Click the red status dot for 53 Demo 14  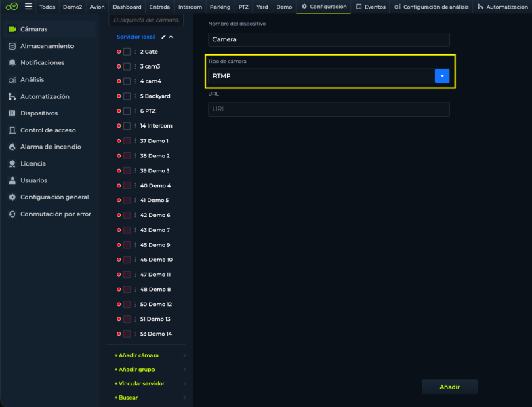pyautogui.click(x=119, y=334)
